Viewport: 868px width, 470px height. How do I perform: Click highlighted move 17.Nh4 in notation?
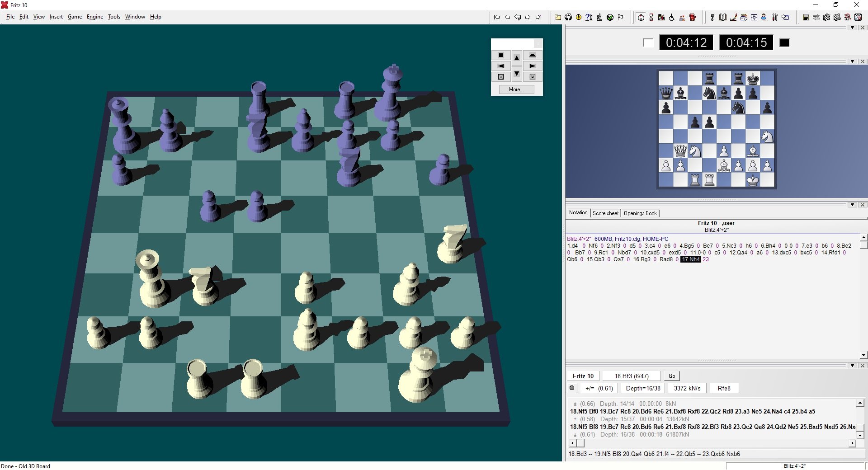(x=690, y=259)
